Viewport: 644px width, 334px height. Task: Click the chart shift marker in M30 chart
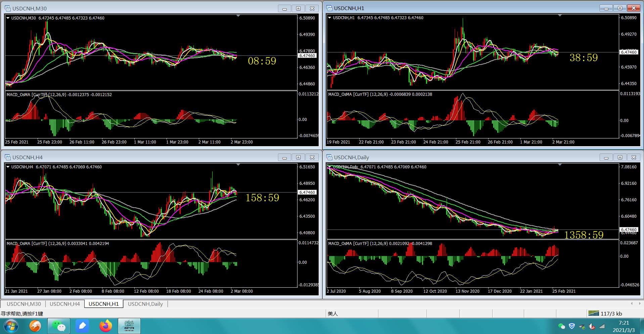238,16
